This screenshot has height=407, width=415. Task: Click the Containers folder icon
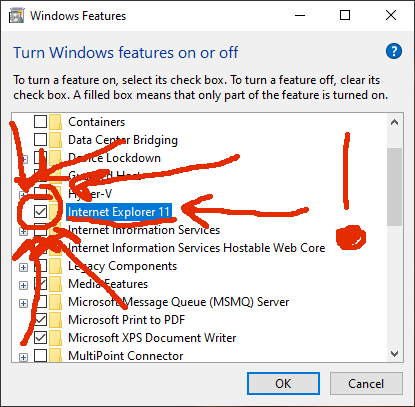pos(55,122)
